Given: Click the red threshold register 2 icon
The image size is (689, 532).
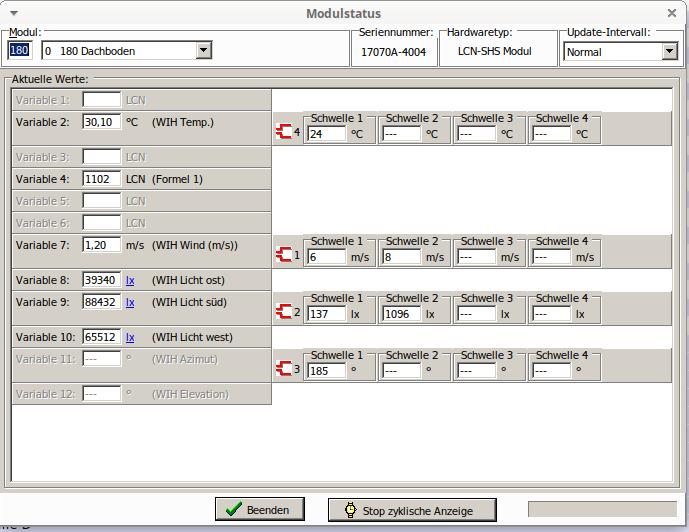Looking at the screenshot, I should (282, 312).
